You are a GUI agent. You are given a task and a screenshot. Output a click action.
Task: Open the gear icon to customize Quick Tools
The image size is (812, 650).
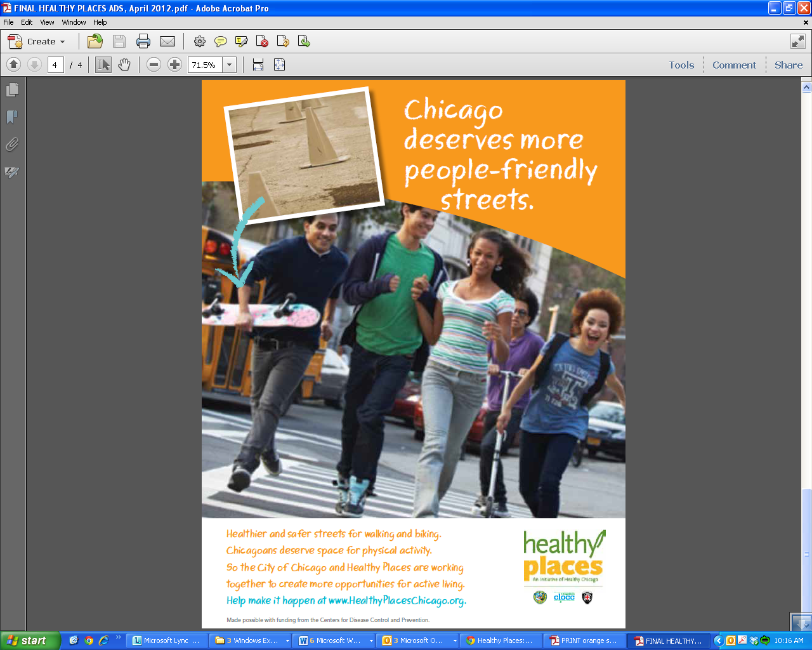200,41
